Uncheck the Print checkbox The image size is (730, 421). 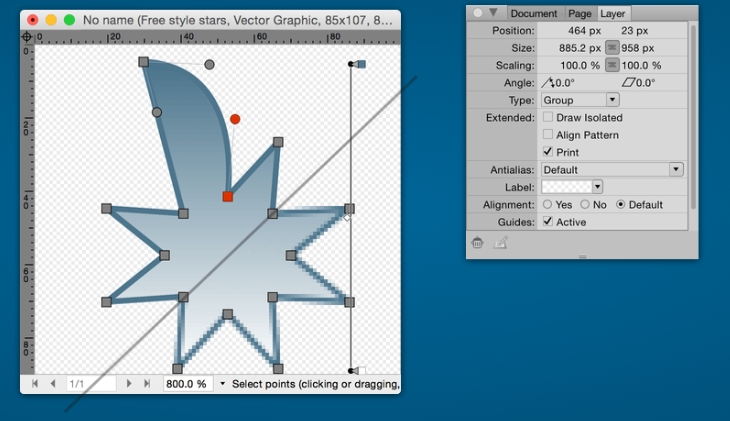point(548,152)
